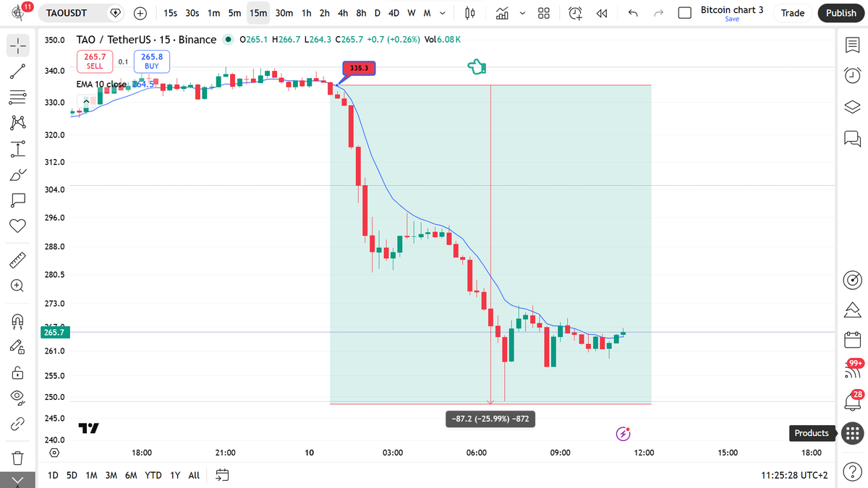Image resolution: width=868 pixels, height=488 pixels.
Task: Open the watchlist panel icon
Action: 851,46
